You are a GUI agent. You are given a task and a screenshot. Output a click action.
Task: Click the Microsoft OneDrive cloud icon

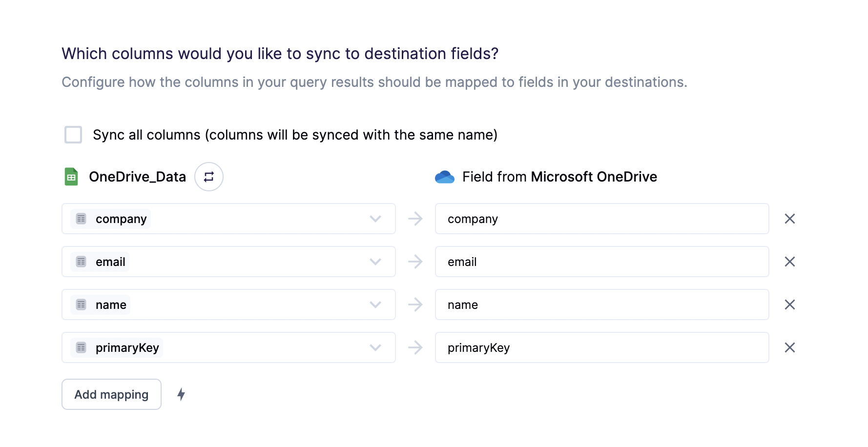click(x=445, y=177)
